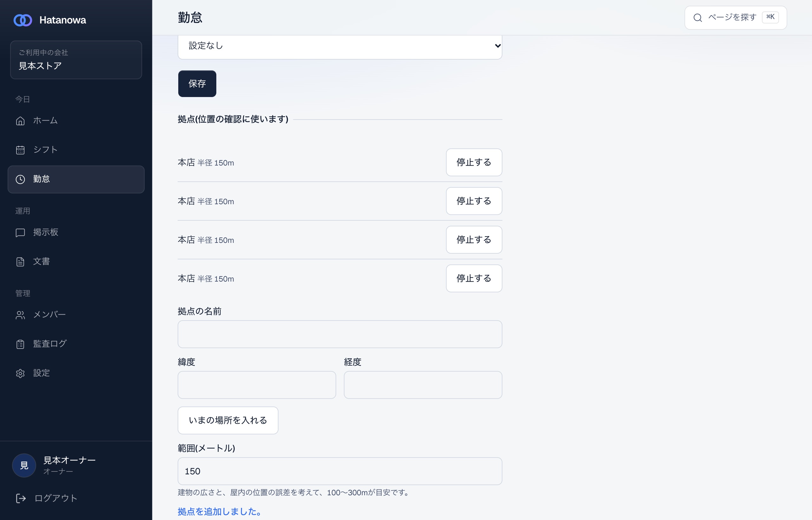The height and width of the screenshot is (520, 812).
Task: Open 監査ログ sidebar label
Action: [x=50, y=344]
